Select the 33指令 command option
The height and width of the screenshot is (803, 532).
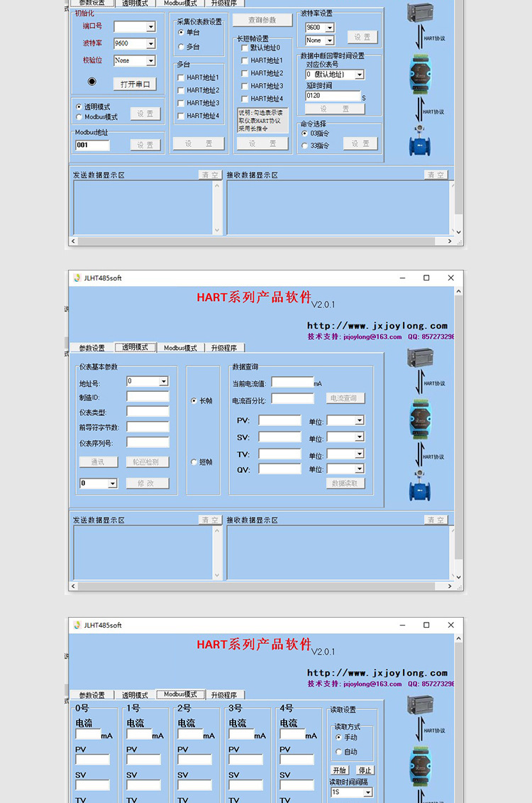(x=304, y=146)
